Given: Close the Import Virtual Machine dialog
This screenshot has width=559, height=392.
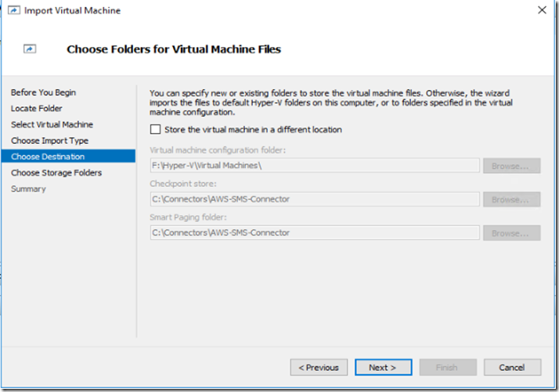Looking at the screenshot, I should point(542,10).
